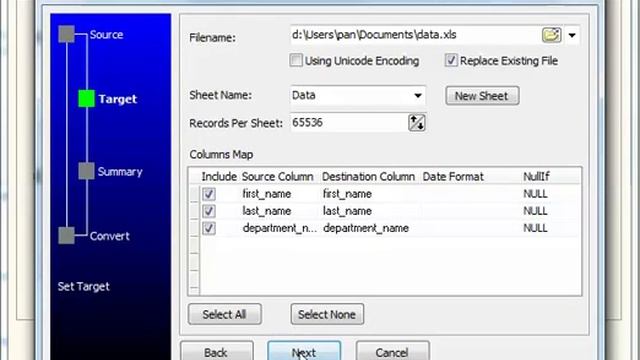
Task: Cancel the export wizard
Action: [392, 351]
